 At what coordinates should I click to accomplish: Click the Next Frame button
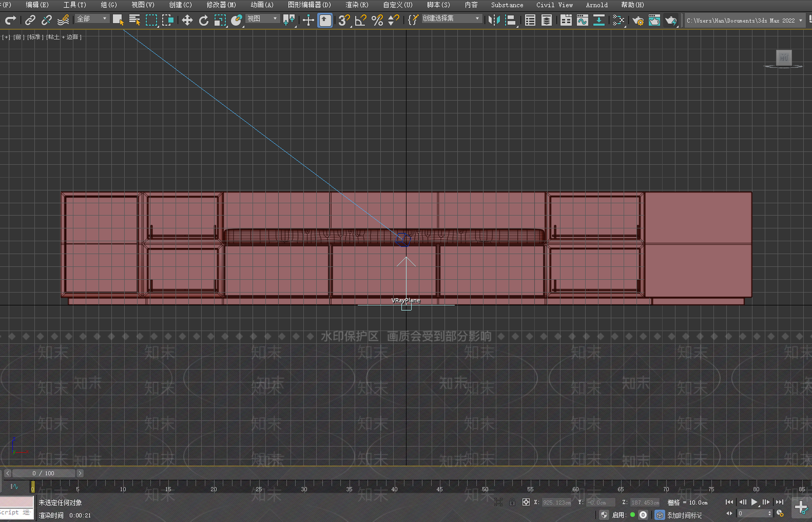pyautogui.click(x=766, y=502)
